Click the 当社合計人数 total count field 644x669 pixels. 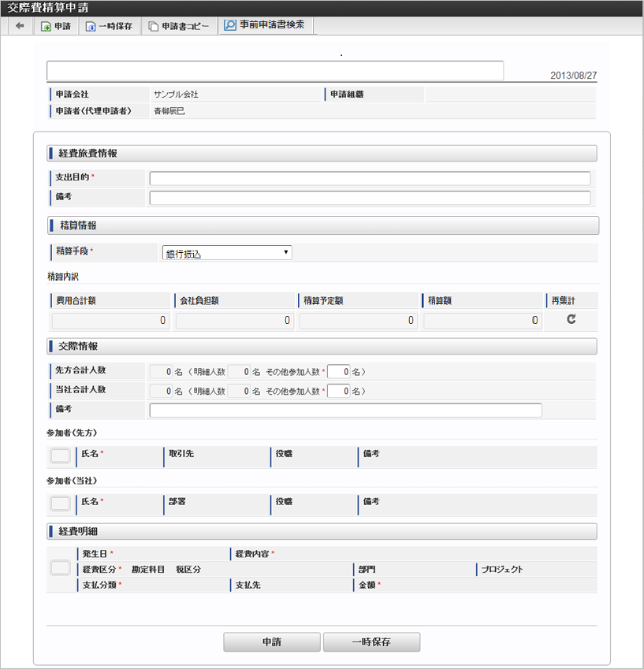(x=161, y=391)
